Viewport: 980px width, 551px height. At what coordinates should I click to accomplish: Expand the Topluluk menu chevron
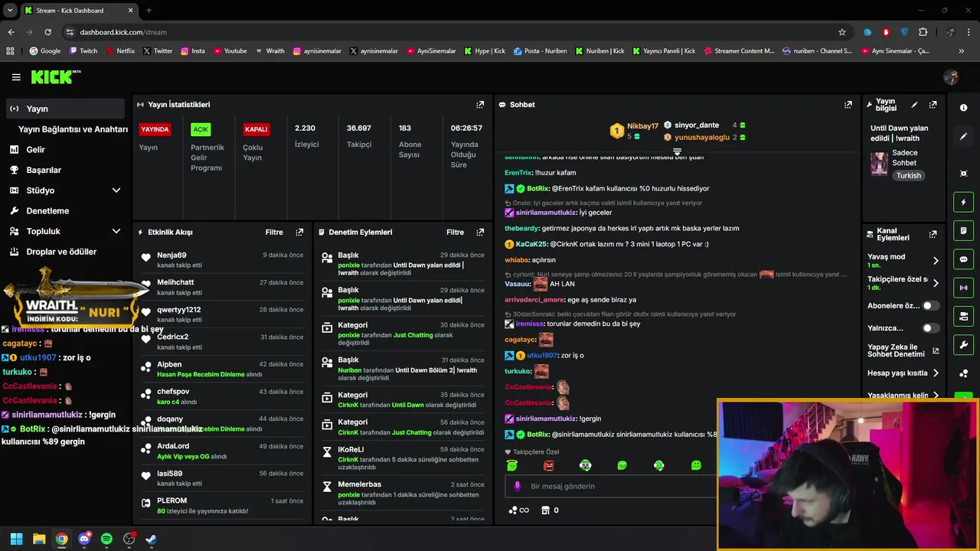[x=116, y=231]
